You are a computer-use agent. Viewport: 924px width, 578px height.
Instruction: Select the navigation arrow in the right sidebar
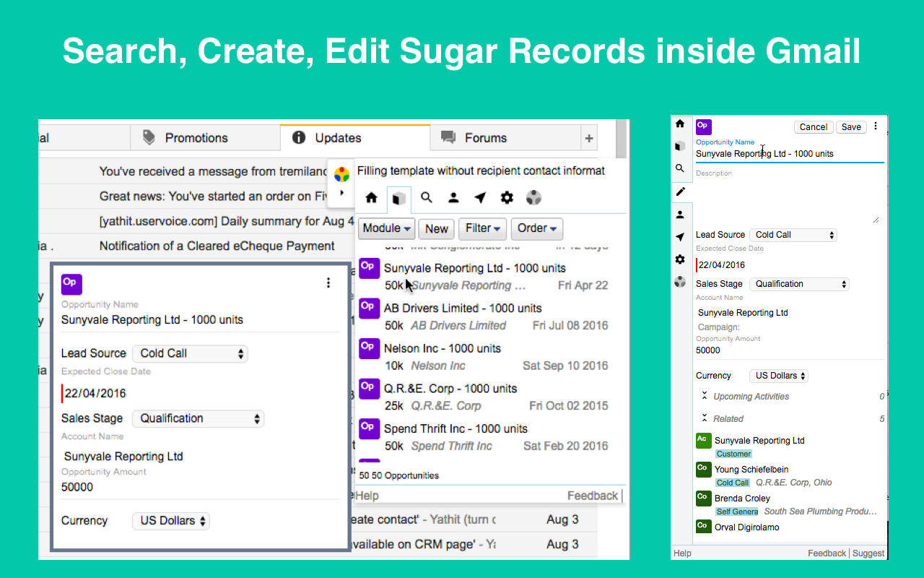[x=680, y=237]
